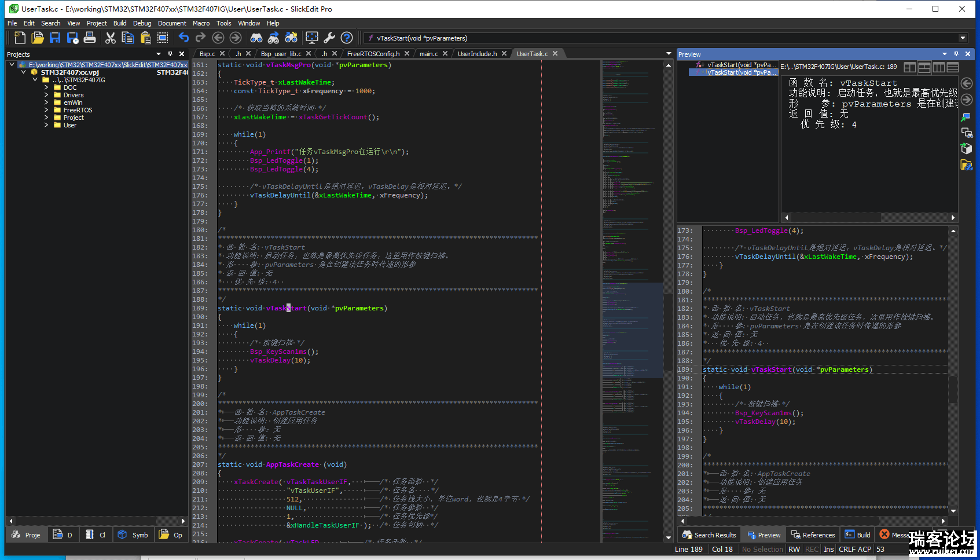
Task: Toggle fullscreen with the monitor icon
Action: 312,38
